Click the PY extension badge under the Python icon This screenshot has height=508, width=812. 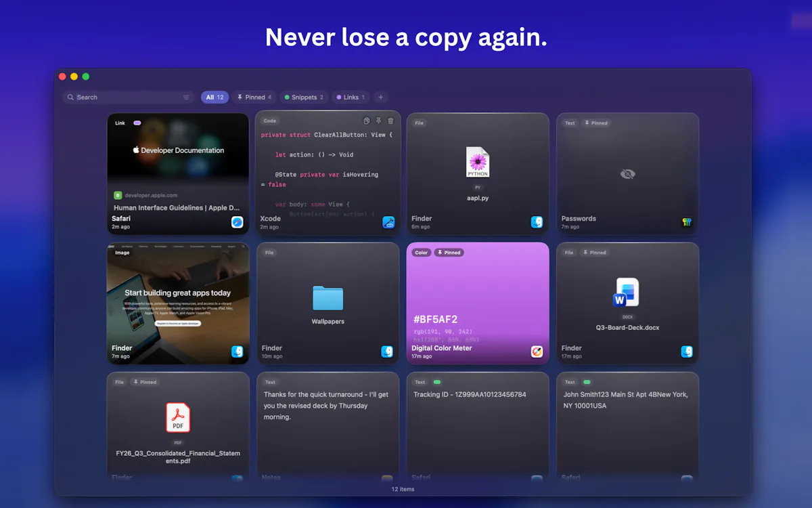point(478,187)
